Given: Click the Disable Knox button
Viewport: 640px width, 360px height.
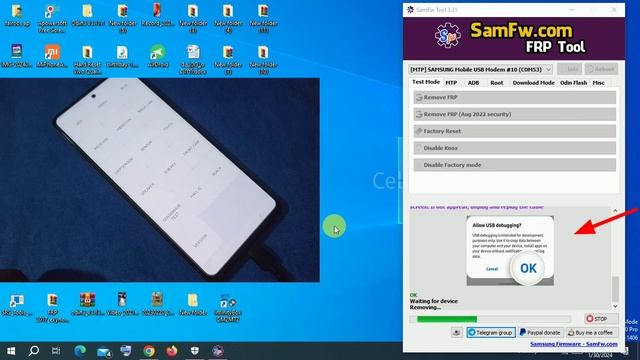Looking at the screenshot, I should 515,148.
